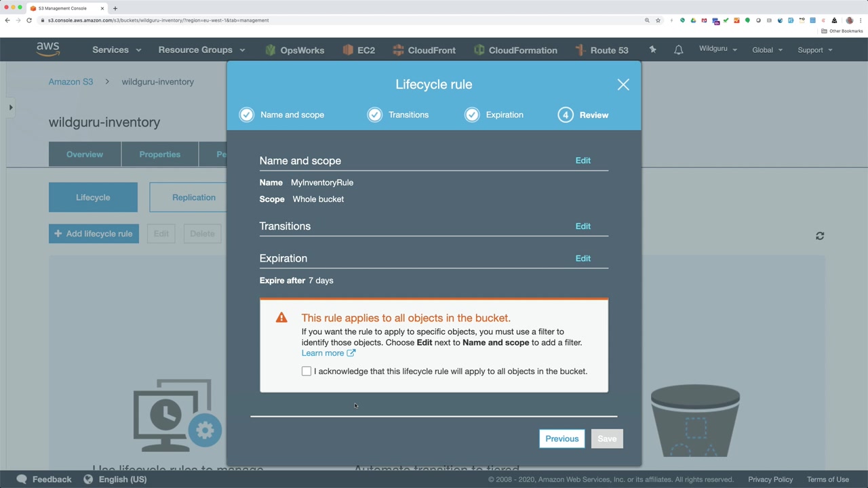Click the English (US) language selector

tap(123, 479)
